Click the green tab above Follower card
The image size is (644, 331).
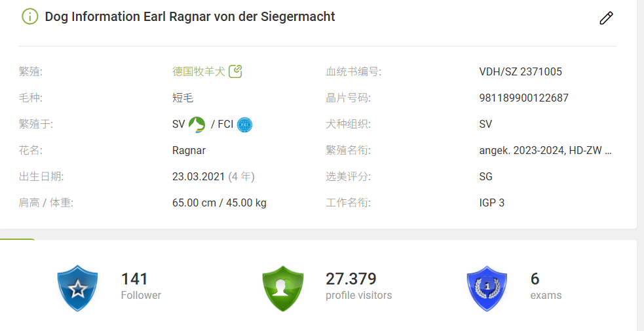[17, 239]
